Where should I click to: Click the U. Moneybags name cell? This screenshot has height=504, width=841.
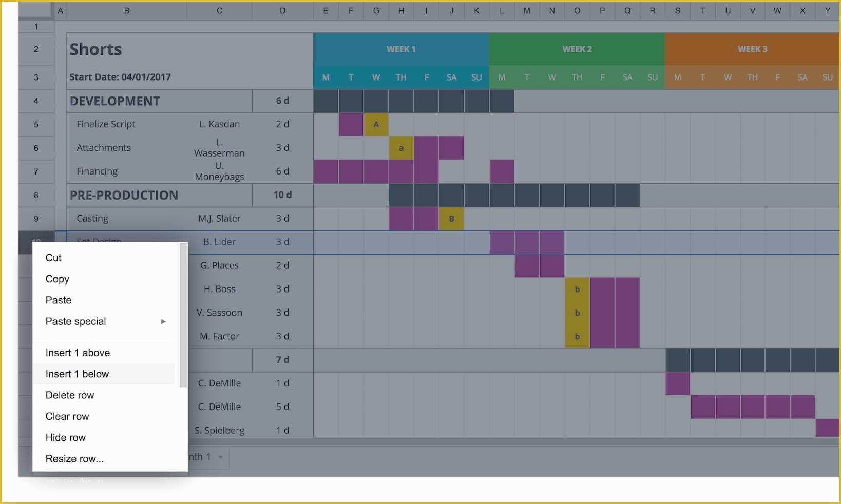click(219, 171)
